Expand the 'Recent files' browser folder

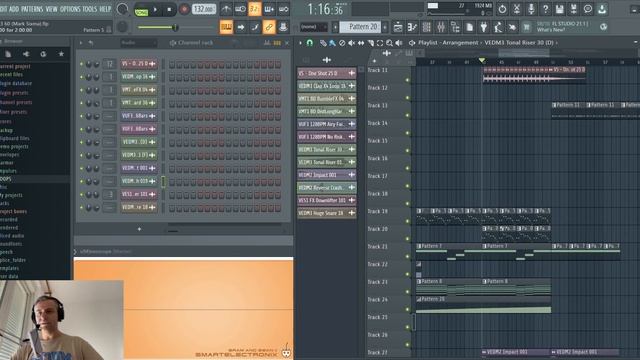coord(11,74)
